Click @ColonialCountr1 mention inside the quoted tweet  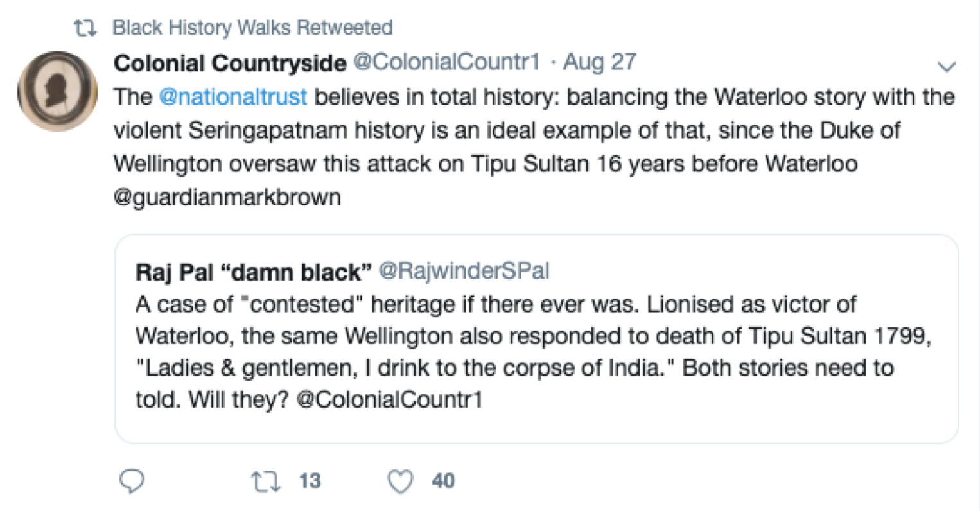pos(389,399)
